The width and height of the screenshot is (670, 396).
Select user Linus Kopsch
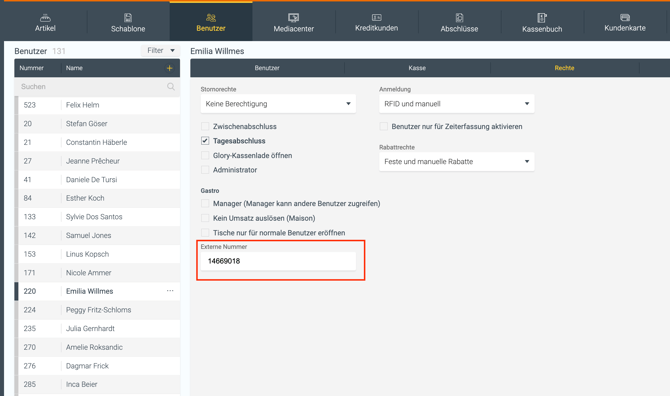(97, 254)
